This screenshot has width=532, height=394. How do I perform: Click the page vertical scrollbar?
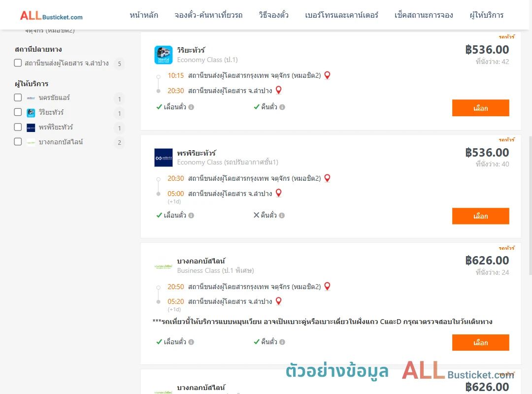(x=531, y=205)
